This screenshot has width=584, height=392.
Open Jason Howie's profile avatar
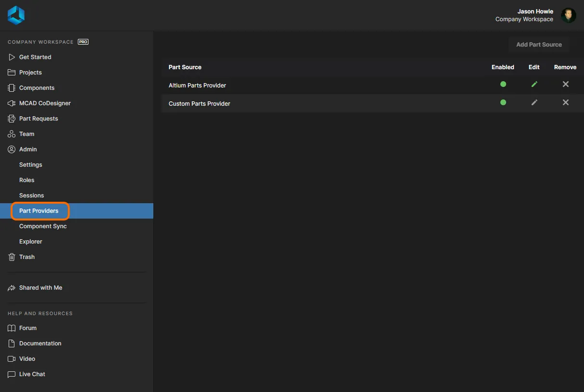[x=569, y=15]
